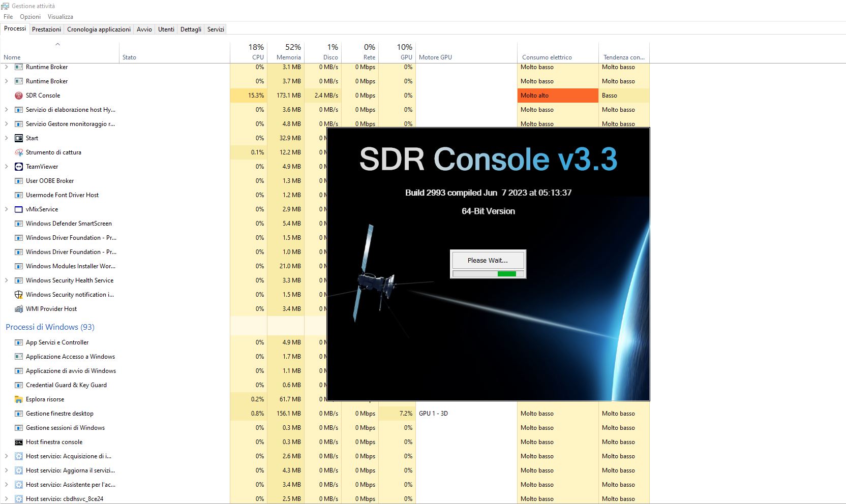The width and height of the screenshot is (846, 504).
Task: Expand the vMixService process entry
Action: 7,209
